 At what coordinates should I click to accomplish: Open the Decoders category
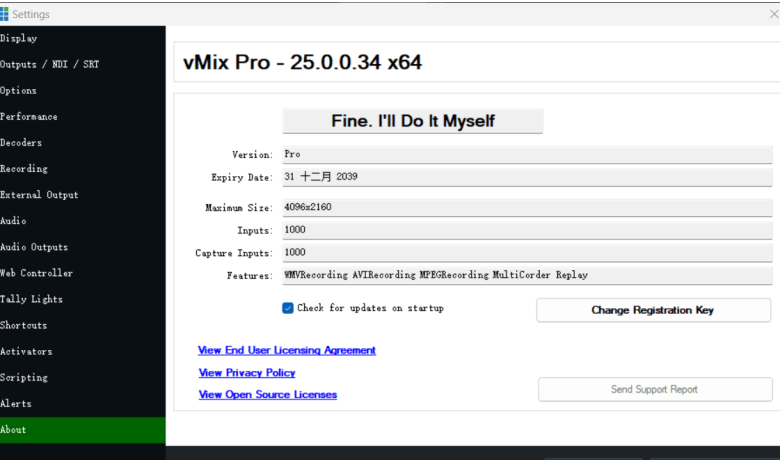83,143
